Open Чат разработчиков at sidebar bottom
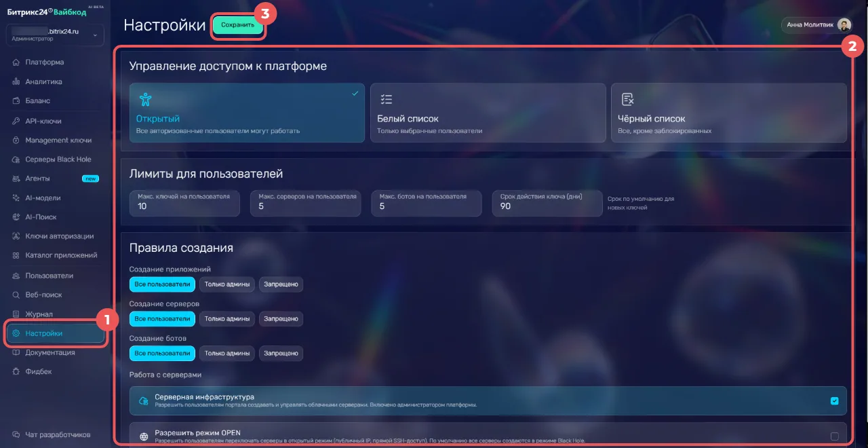 (56, 434)
